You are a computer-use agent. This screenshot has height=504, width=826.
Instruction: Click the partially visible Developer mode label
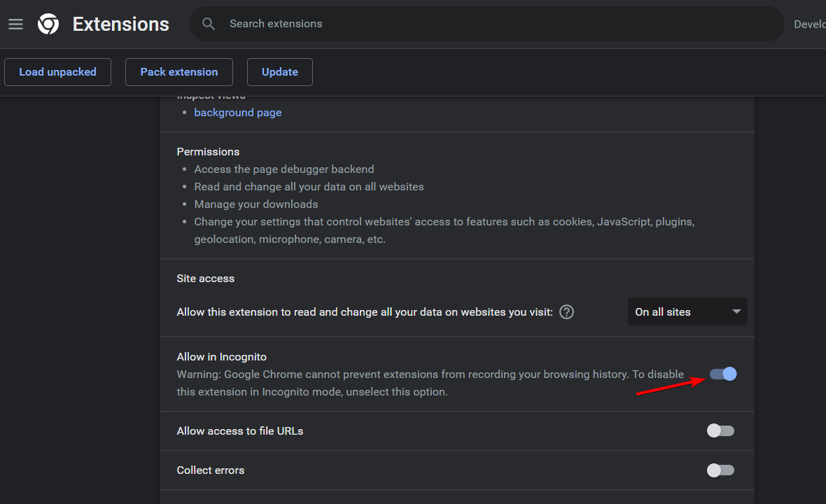(x=809, y=24)
